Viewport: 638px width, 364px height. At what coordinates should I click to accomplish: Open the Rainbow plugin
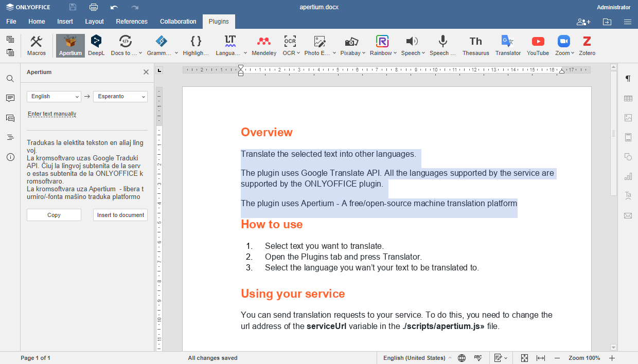point(381,45)
